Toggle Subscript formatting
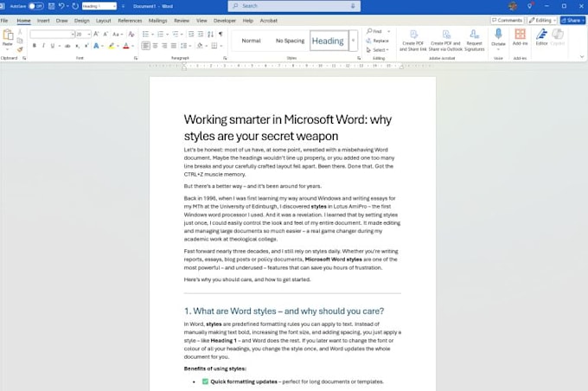 click(77, 46)
